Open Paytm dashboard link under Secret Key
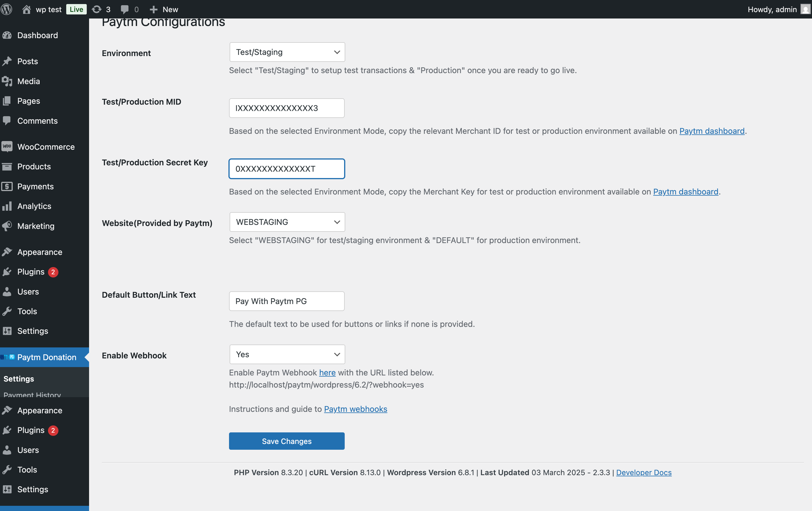Screen dimensions: 812x511 pyautogui.click(x=686, y=191)
